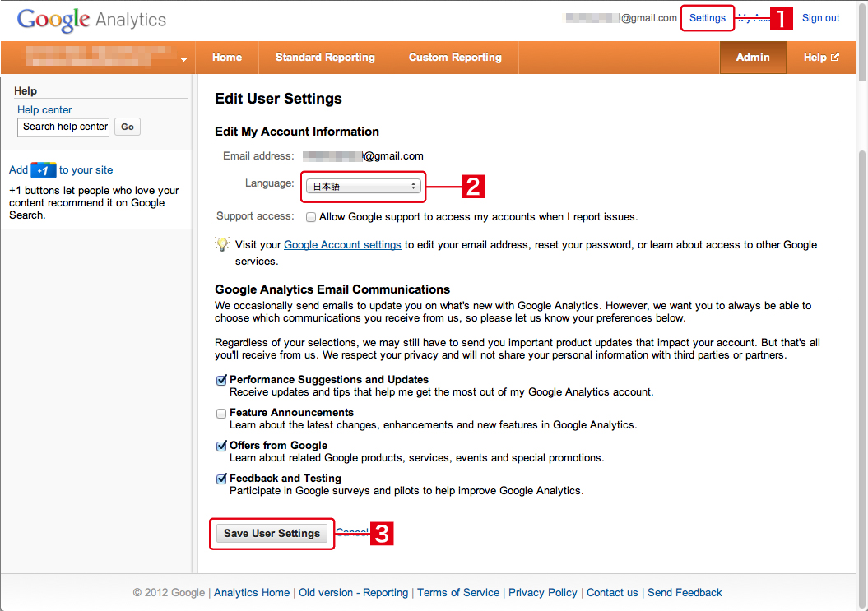
Task: Open Google Account settings link
Action: [342, 244]
